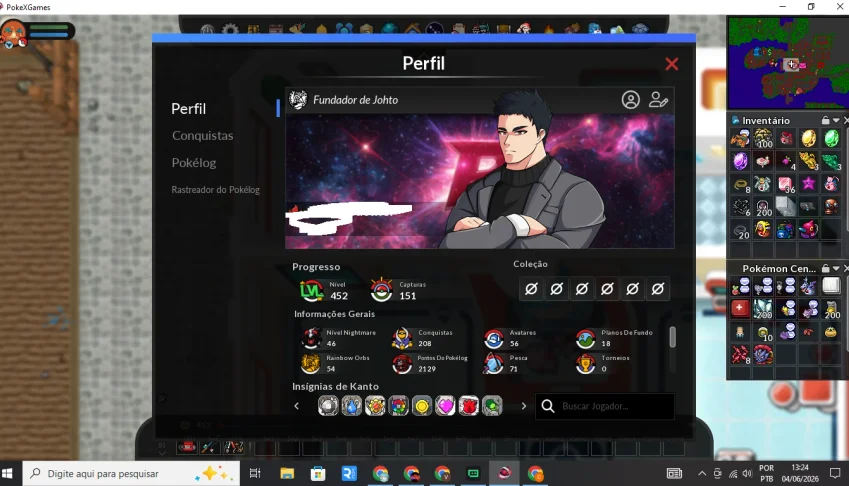Close the Perfil window with red X

pyautogui.click(x=671, y=64)
